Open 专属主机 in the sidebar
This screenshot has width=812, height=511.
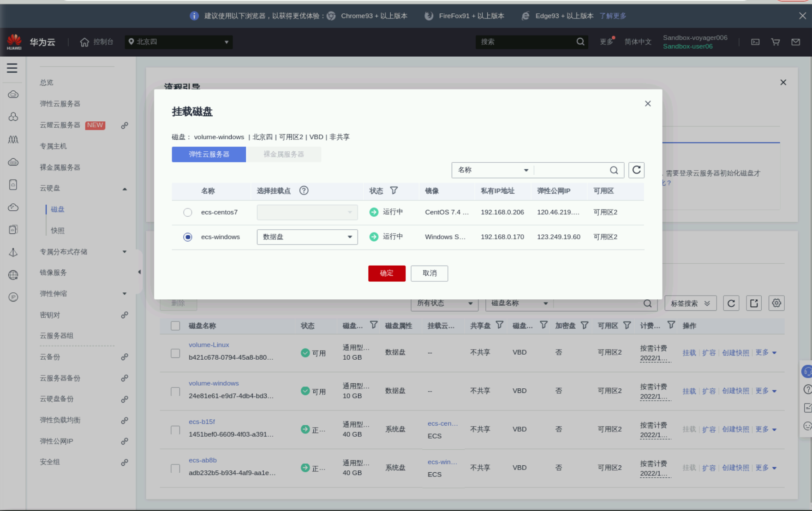54,146
